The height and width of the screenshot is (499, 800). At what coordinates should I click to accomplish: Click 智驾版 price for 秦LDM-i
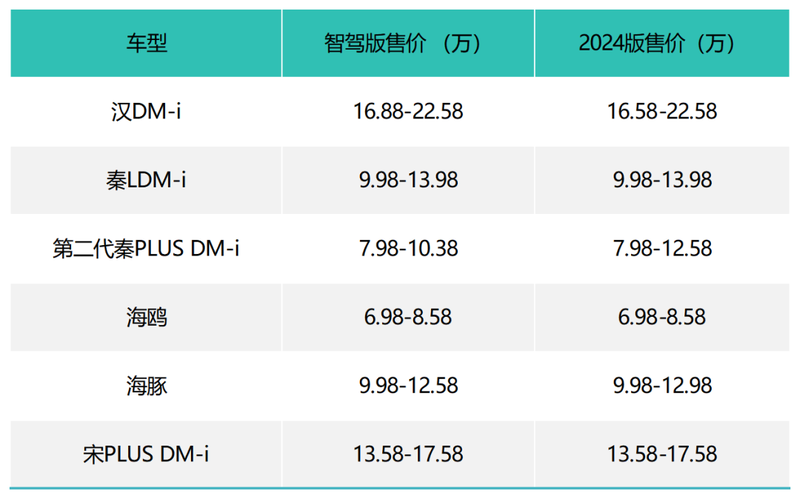pos(408,180)
